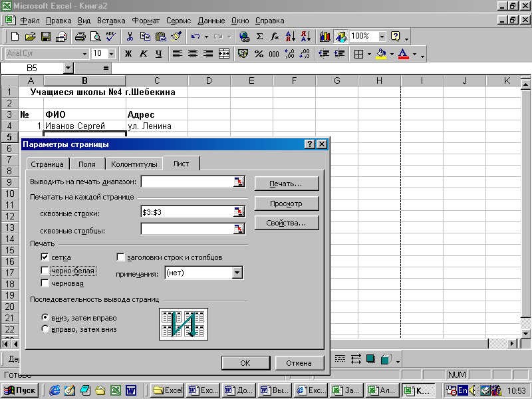Click the New workbook icon

click(15, 37)
